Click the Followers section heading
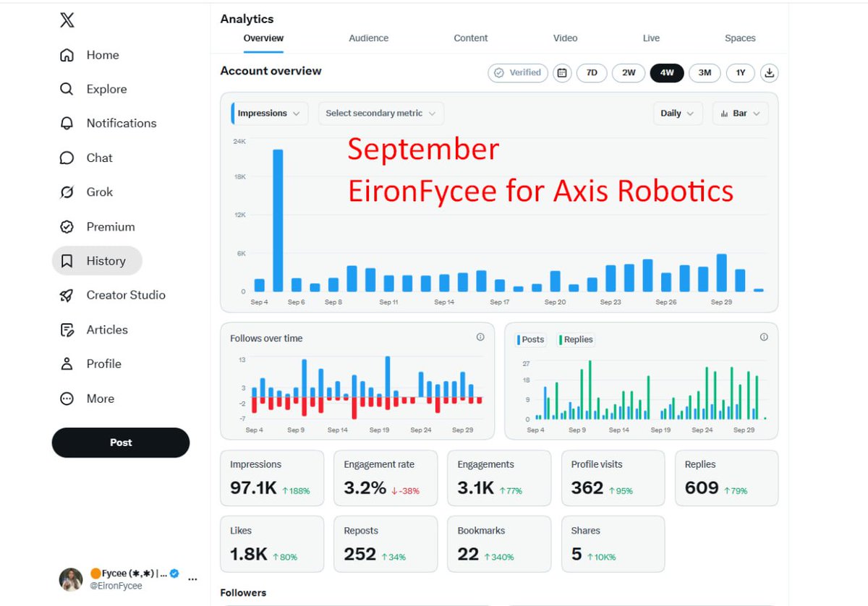This screenshot has height=606, width=868. [x=243, y=592]
